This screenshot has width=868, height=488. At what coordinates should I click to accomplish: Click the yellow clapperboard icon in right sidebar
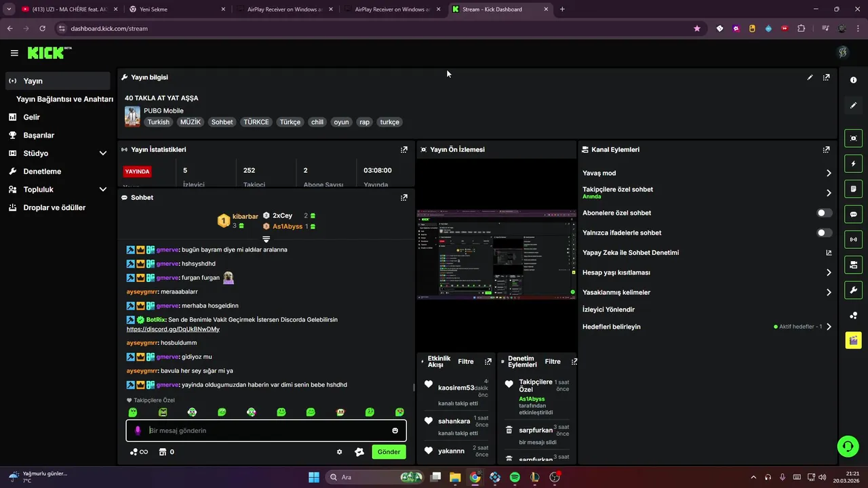pos(853,340)
